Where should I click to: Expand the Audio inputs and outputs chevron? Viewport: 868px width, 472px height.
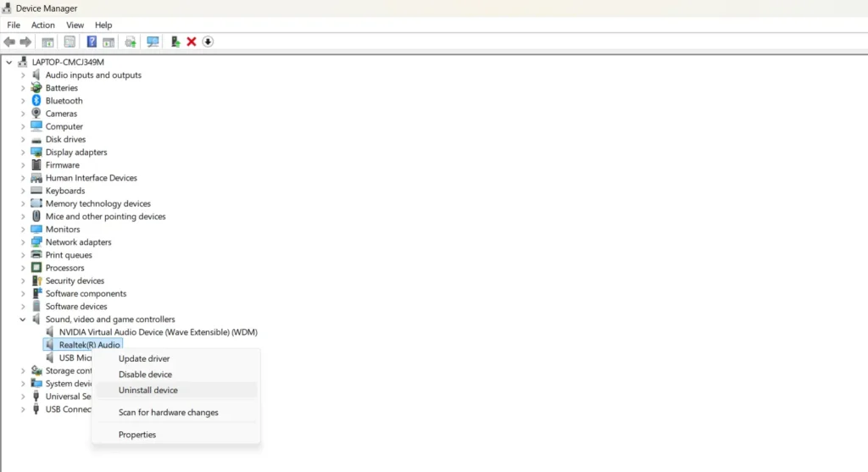[23, 75]
